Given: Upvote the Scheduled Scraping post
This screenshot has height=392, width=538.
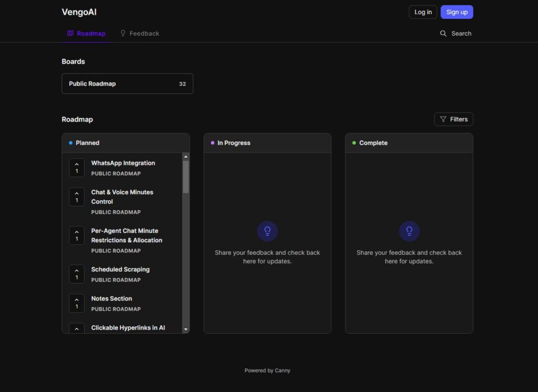Looking at the screenshot, I should [x=77, y=273].
